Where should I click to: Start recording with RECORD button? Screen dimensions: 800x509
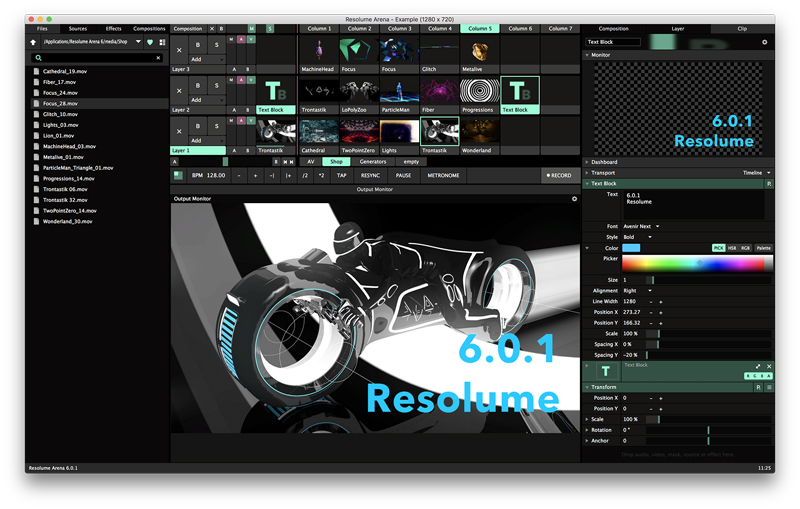(559, 175)
